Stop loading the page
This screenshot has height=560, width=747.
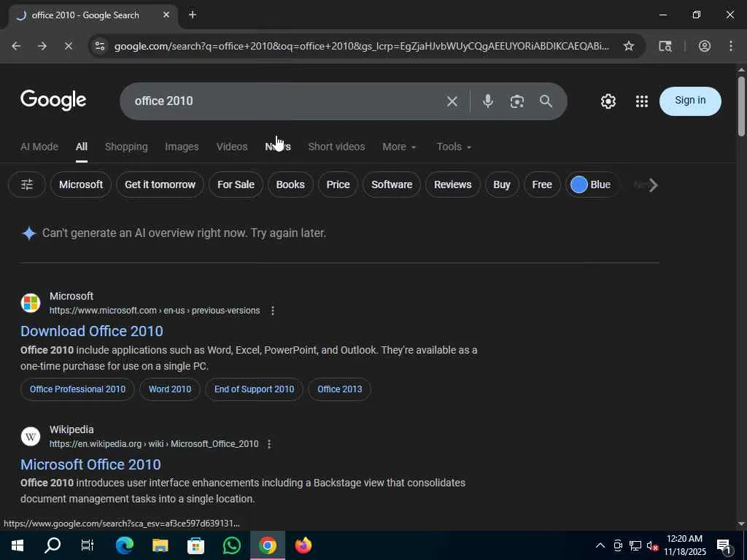(x=68, y=46)
